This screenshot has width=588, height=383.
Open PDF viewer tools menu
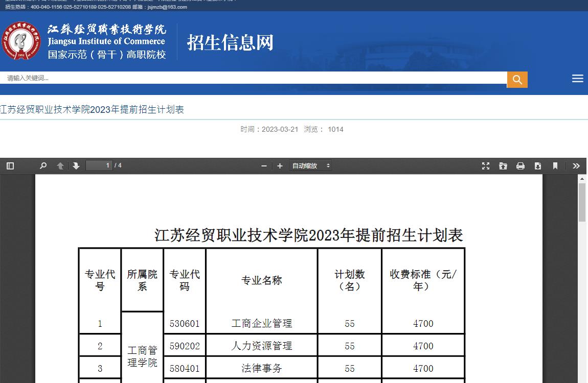[576, 166]
